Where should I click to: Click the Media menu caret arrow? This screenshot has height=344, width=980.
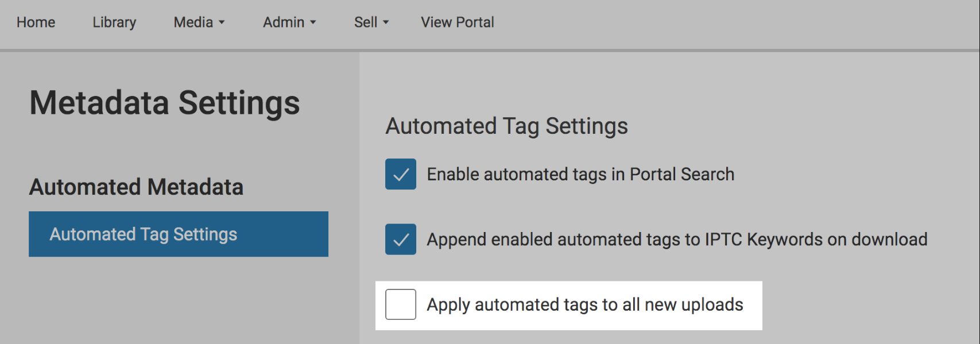pos(222,23)
